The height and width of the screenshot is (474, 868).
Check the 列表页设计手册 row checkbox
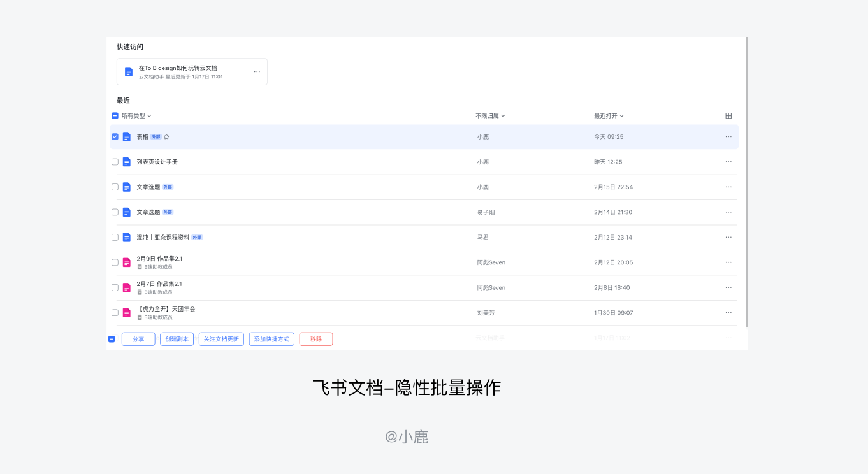[115, 162]
